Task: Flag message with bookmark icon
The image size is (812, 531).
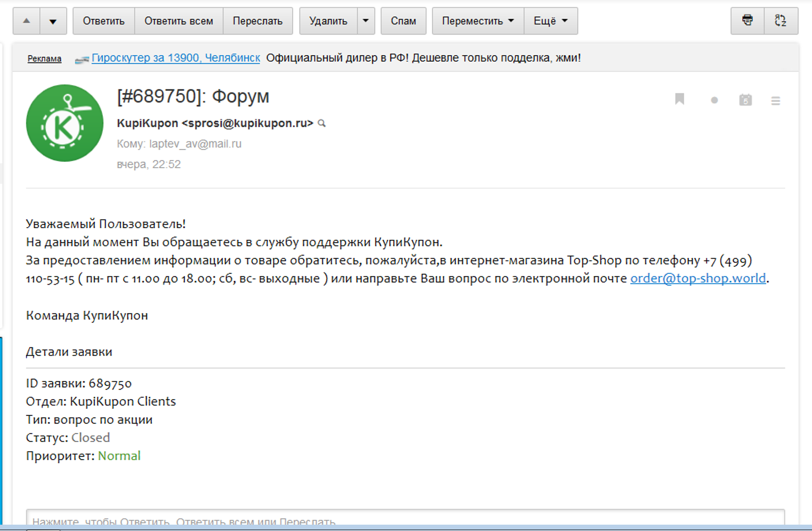Action: coord(680,99)
